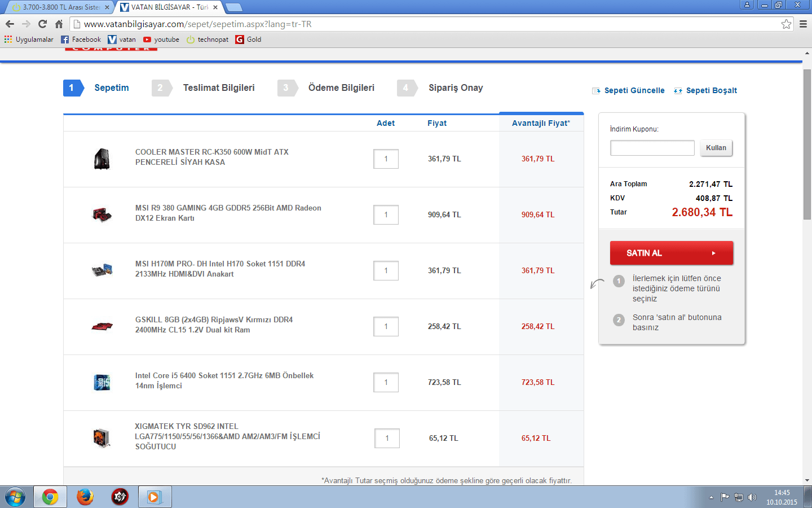This screenshot has height=508, width=812.
Task: Open the volume control in system tray
Action: click(752, 497)
